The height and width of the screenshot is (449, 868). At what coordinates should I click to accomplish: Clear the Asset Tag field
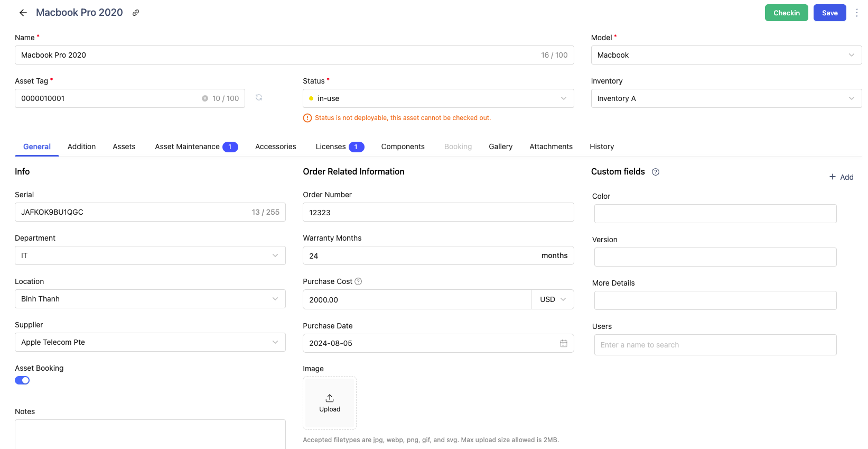tap(205, 98)
